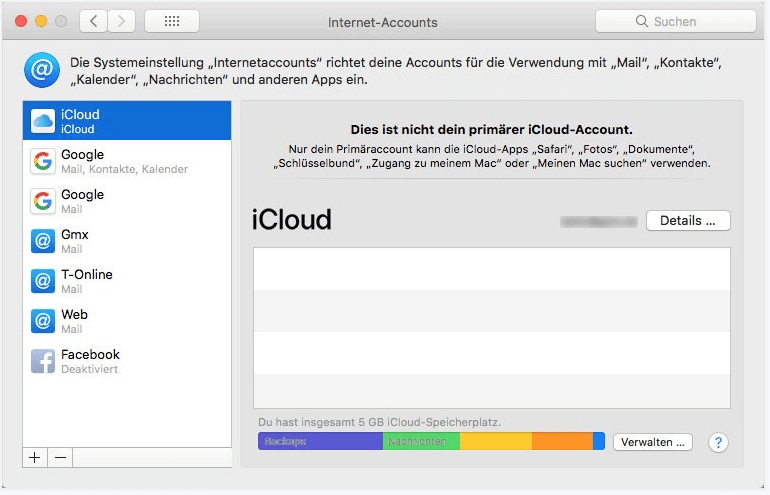This screenshot has height=495, width=770.
Task: Select the Facebook account icon
Action: 42,361
